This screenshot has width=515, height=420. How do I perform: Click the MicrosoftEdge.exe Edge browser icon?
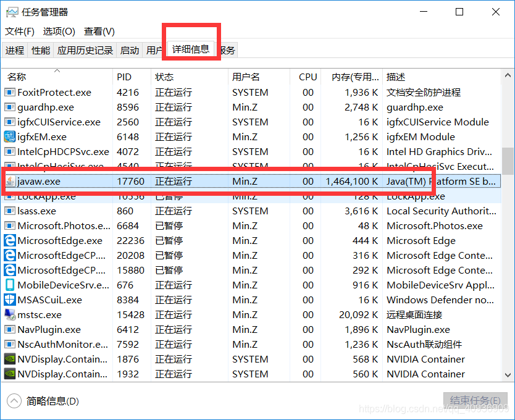coord(9,240)
